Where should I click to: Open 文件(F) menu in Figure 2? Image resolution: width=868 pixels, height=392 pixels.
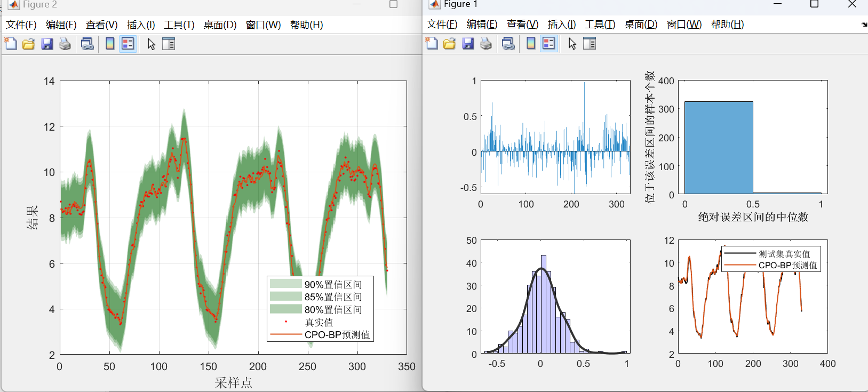point(21,25)
